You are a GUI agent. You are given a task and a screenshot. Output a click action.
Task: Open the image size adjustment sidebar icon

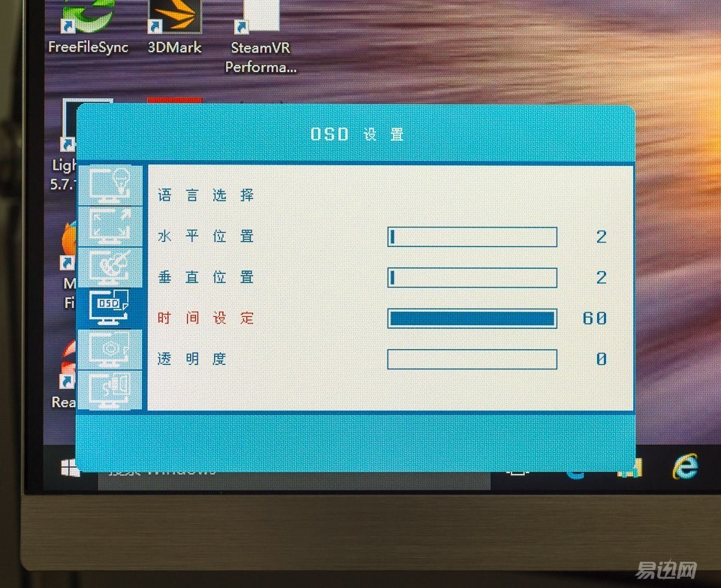pos(110,226)
